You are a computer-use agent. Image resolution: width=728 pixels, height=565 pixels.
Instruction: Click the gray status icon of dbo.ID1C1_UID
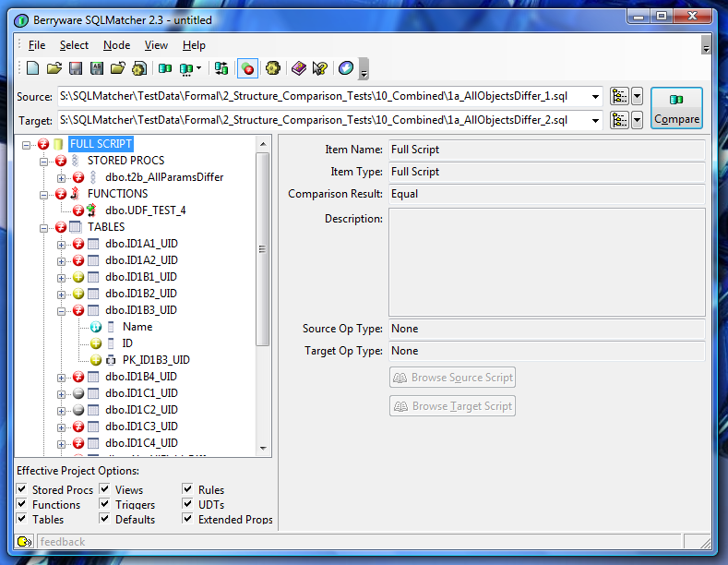click(78, 393)
